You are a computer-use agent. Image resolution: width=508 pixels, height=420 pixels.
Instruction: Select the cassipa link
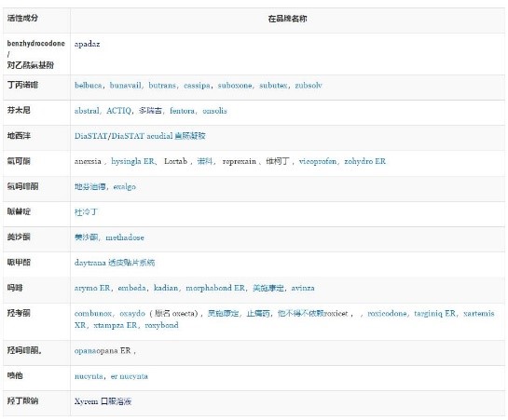[x=197, y=86]
